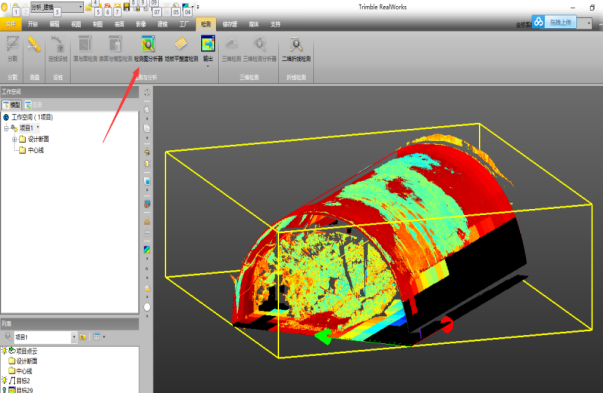This screenshot has height=394, width=604.
Task: Toggle lightbulb visibility for 目标29
Action: pos(5,390)
